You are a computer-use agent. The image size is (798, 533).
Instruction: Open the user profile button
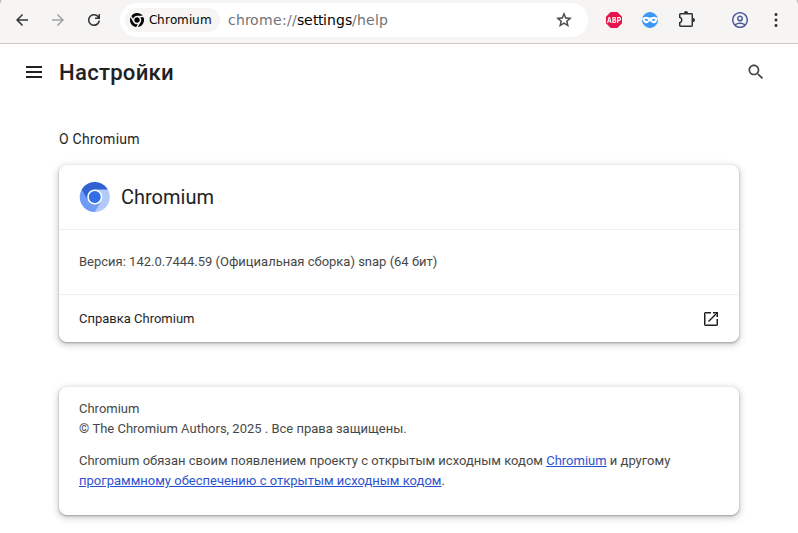tap(740, 20)
